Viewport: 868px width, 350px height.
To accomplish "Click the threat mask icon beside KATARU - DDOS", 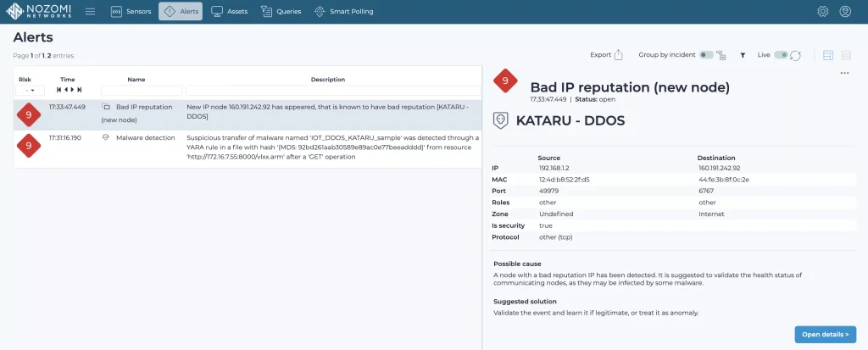I will (500, 120).
